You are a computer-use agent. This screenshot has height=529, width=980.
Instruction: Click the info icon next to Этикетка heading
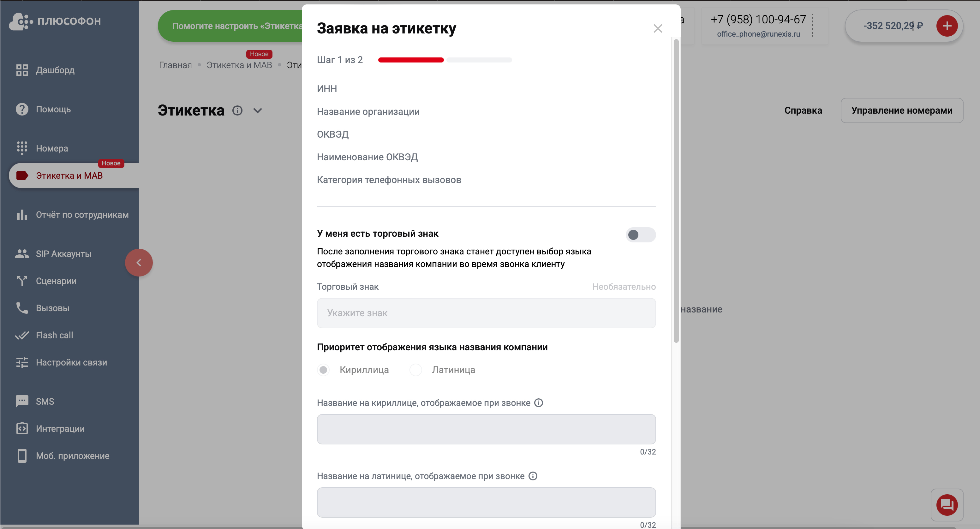coord(237,110)
